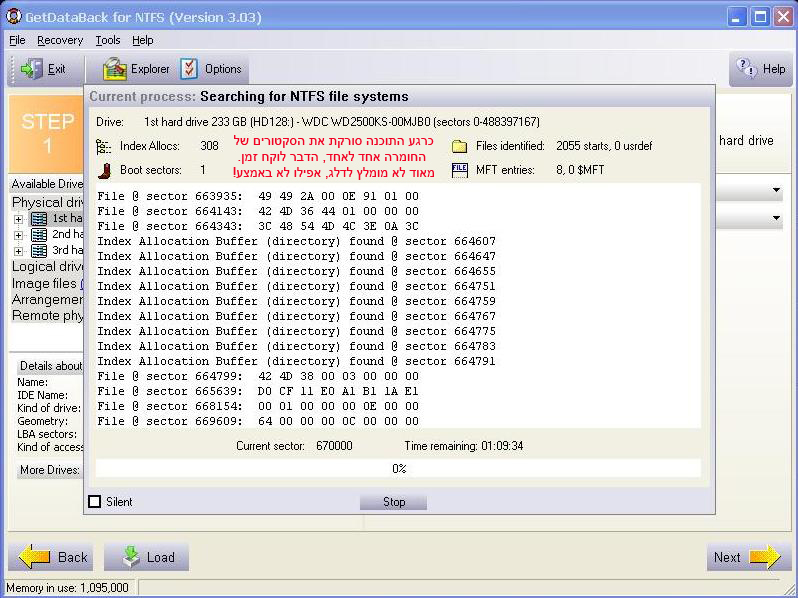Open the lower dropdown arrow behind the dialog
Screen dimensions: 798x598
point(776,218)
